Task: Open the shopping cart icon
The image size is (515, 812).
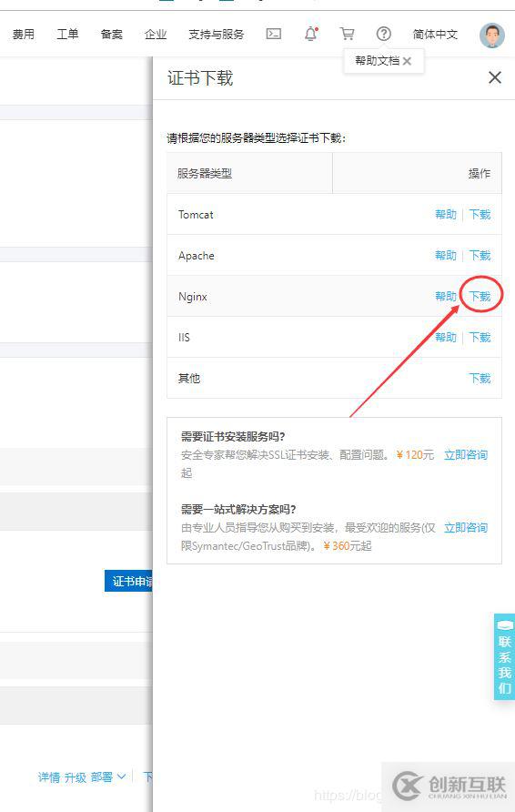Action: pos(347,35)
